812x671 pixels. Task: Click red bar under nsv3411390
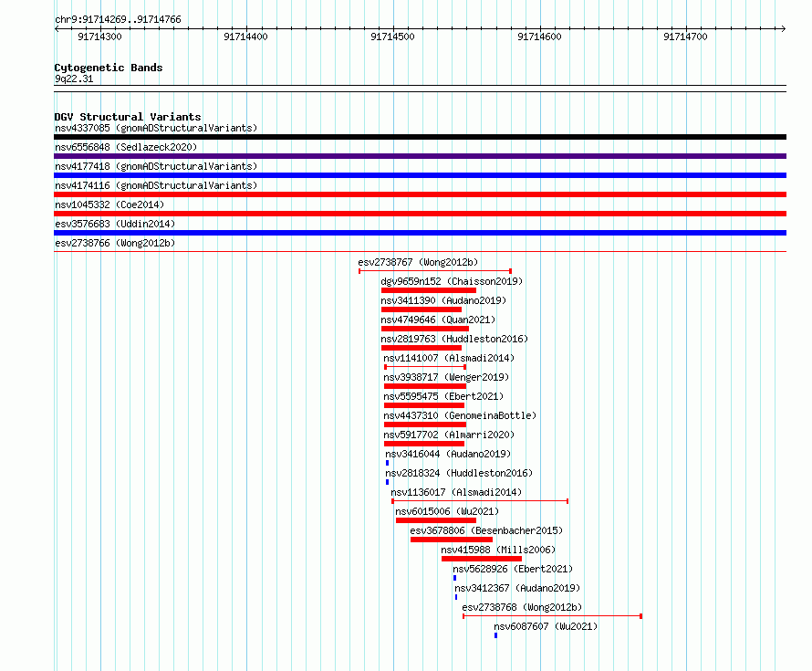(422, 309)
